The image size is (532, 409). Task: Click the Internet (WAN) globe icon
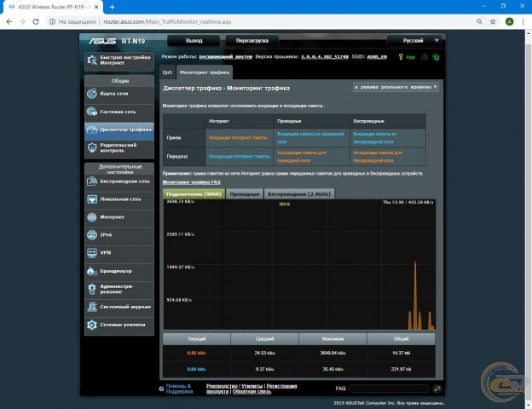92,217
